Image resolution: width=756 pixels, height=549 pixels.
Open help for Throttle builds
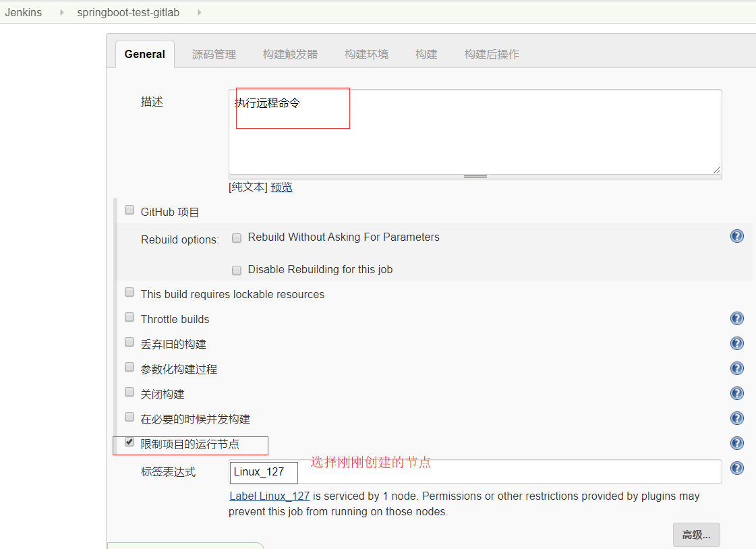pyautogui.click(x=736, y=318)
